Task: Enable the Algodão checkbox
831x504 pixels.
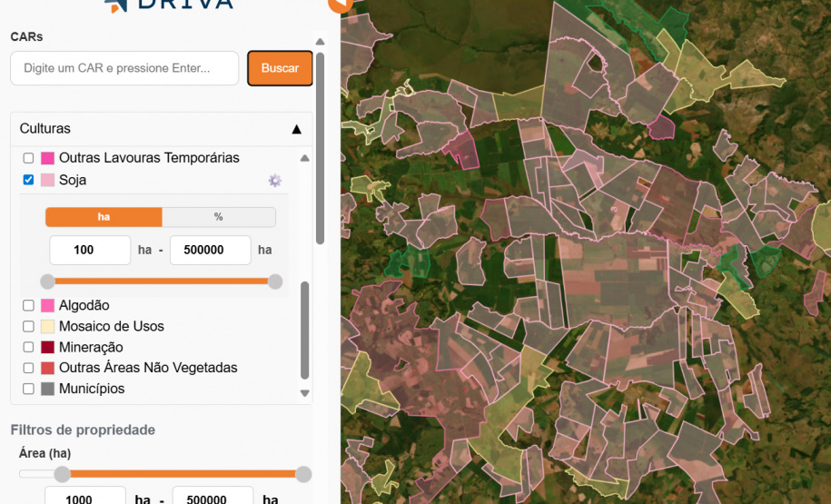Action: 29,305
